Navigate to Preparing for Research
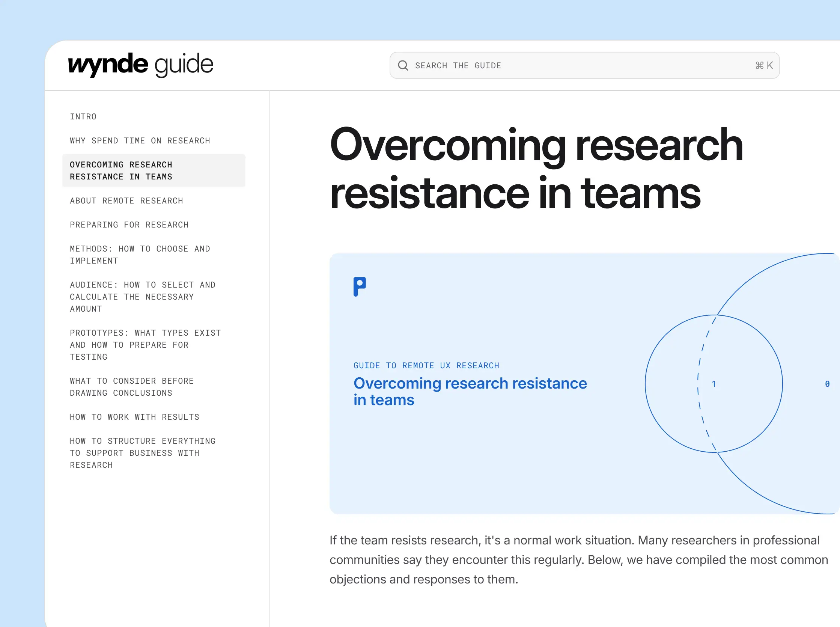Image resolution: width=840 pixels, height=627 pixels. (x=129, y=225)
